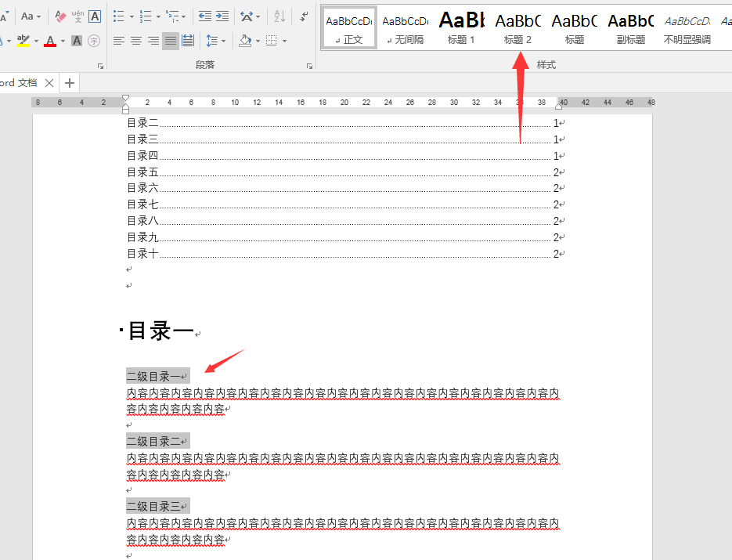Decrease paragraph indent
732x560 pixels.
(205, 16)
